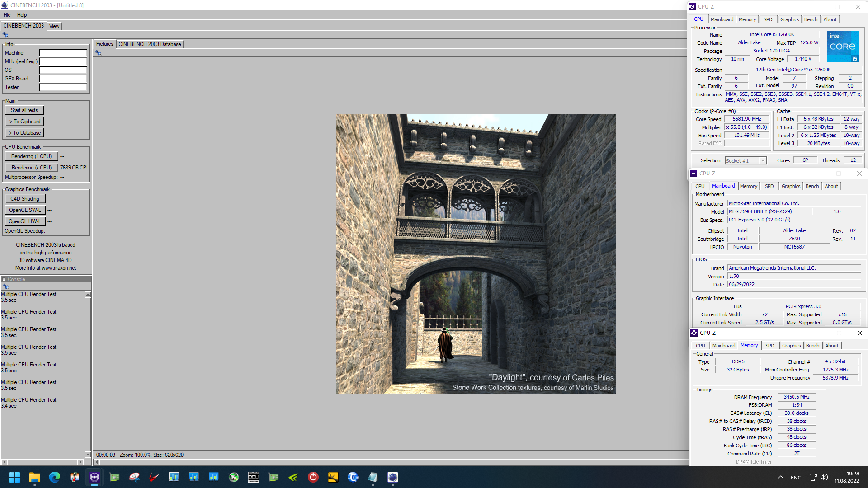Click the Intel Core i5 logo badge
Viewport: 868px width, 488px height.
coord(843,47)
